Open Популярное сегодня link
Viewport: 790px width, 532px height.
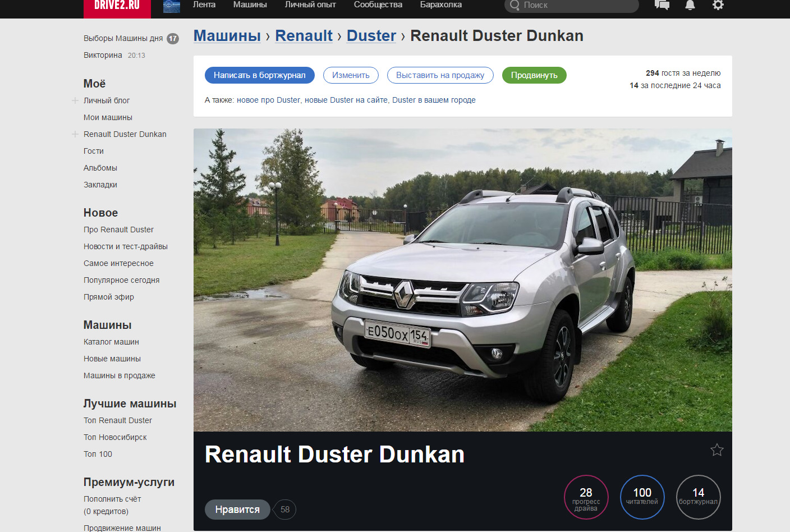(x=122, y=280)
